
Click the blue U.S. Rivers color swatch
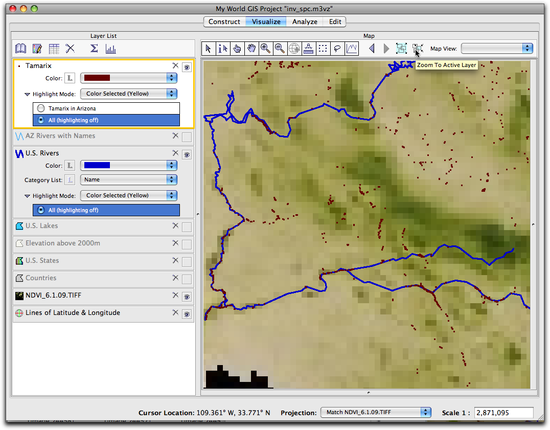[x=97, y=165]
